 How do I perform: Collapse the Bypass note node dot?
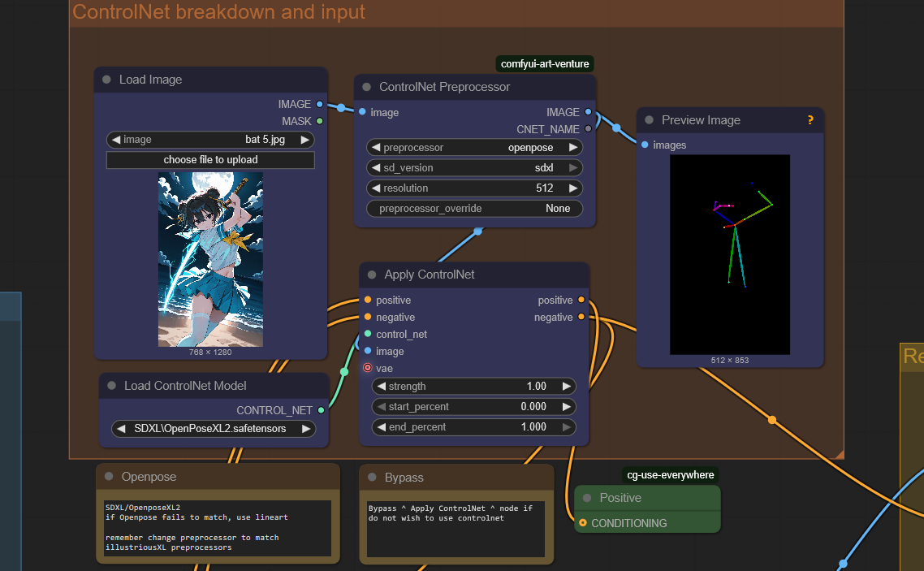[x=372, y=478]
